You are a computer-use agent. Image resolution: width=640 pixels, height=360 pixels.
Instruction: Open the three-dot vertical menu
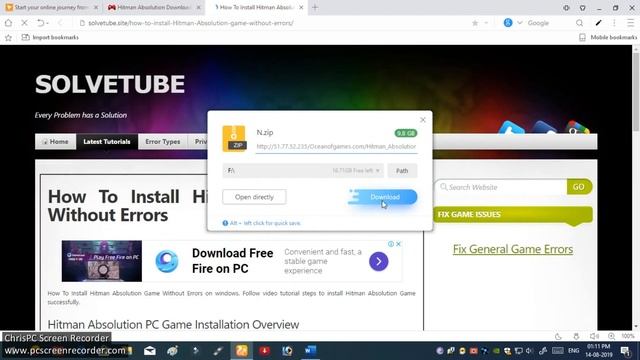click(x=614, y=23)
